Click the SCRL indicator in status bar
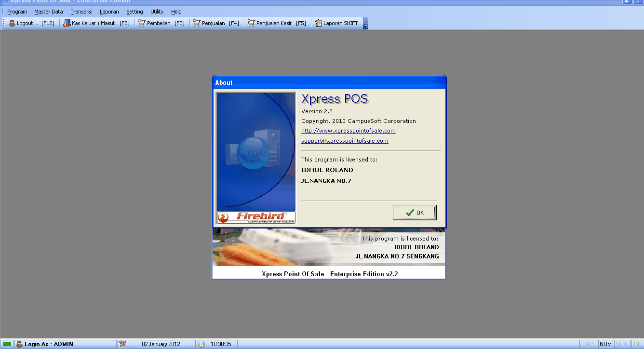The width and height of the screenshot is (644, 349). 622,344
